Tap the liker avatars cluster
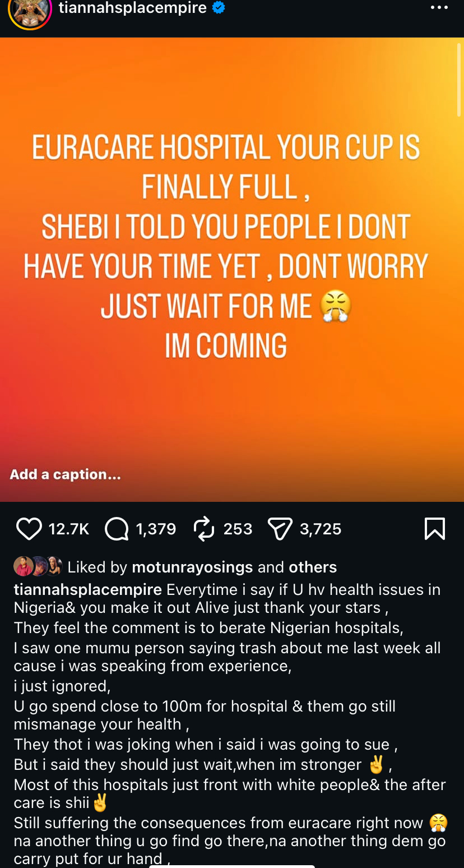 (38, 566)
